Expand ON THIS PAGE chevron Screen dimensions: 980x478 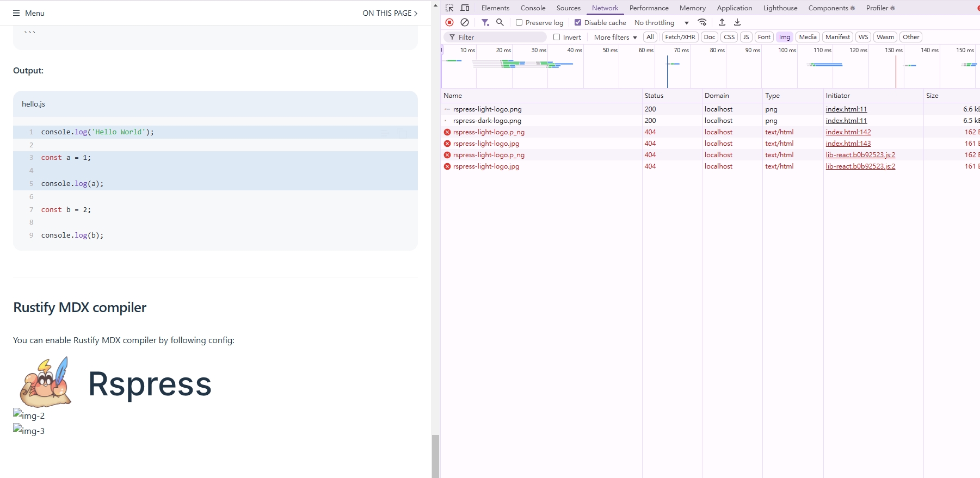416,13
